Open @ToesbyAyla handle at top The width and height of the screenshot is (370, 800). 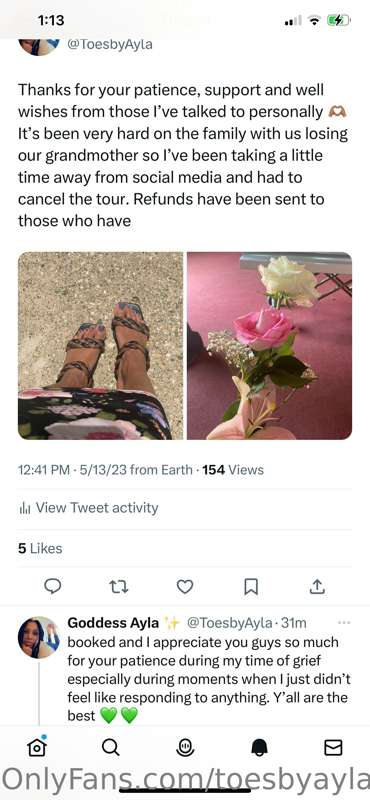110,45
